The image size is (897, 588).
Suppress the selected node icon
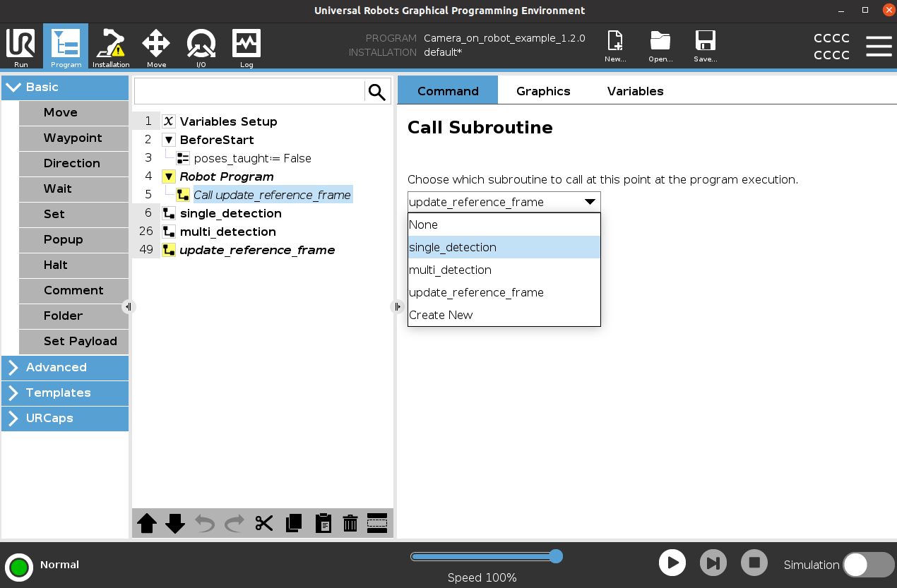tap(377, 524)
